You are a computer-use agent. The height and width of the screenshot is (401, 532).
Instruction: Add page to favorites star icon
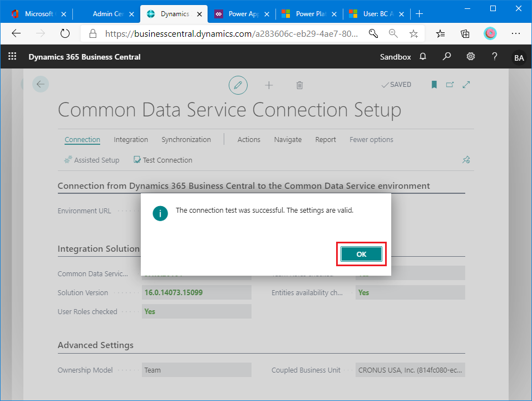(x=413, y=33)
